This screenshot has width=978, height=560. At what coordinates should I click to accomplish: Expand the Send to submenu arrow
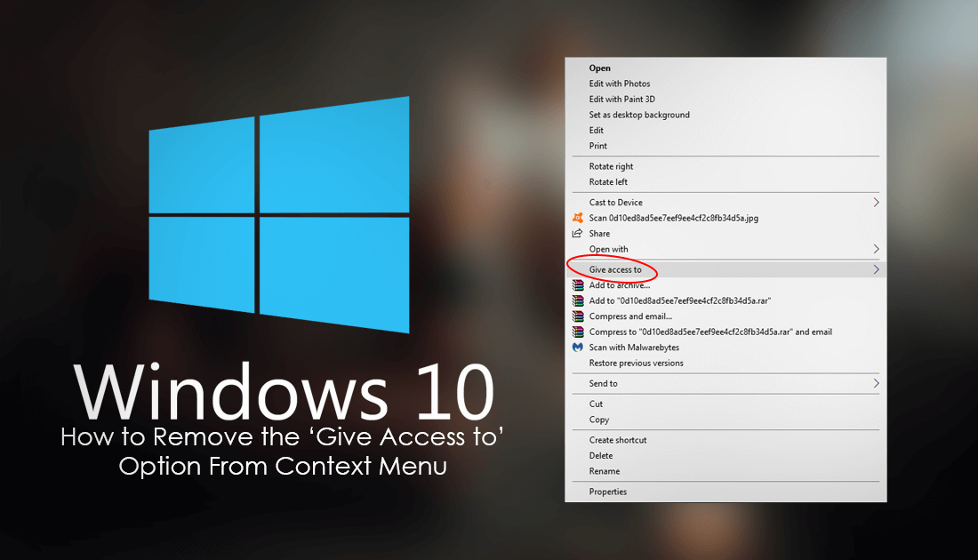tap(876, 383)
